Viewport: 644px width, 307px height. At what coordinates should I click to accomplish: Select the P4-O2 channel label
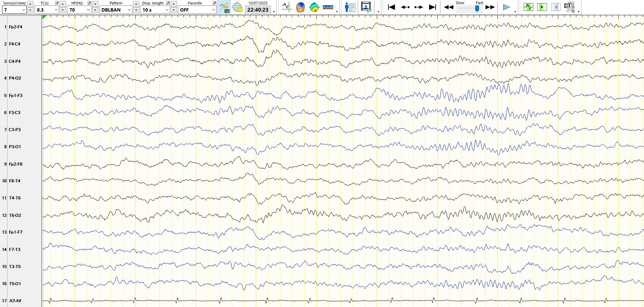pos(15,78)
